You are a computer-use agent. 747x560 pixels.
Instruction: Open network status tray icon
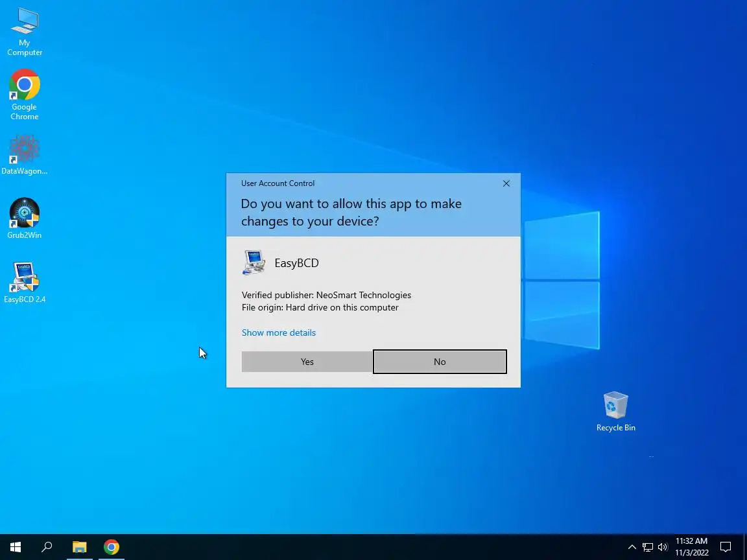(x=647, y=546)
